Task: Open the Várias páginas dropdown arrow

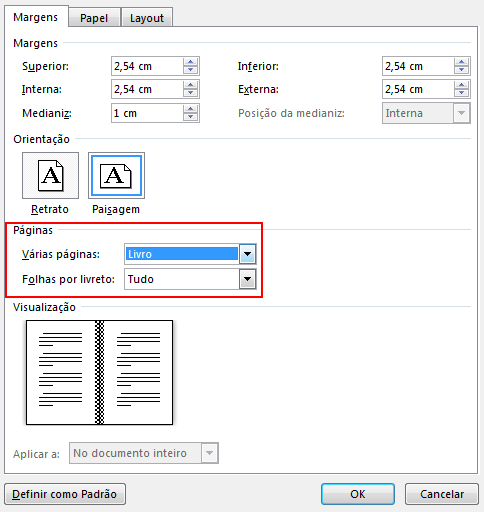Action: [x=248, y=254]
